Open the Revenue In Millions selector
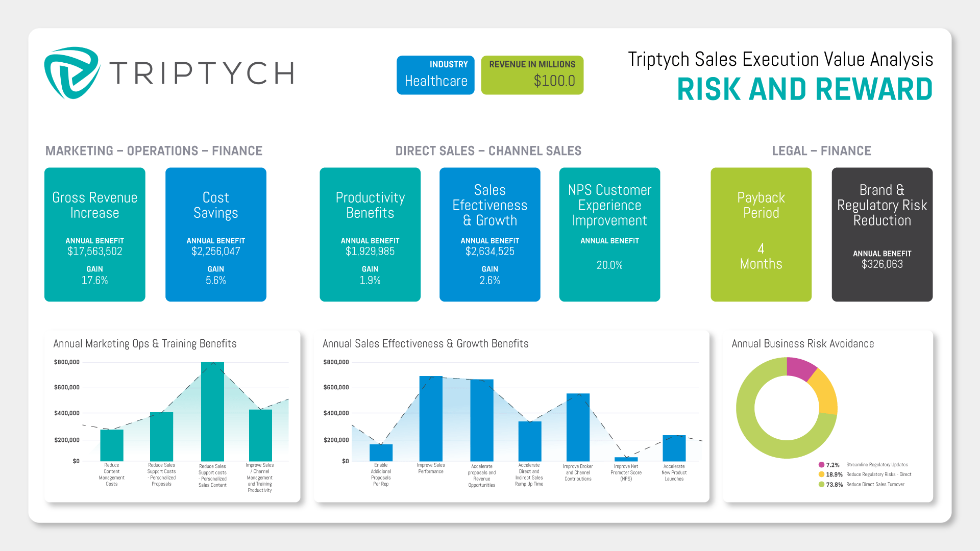The width and height of the screenshot is (980, 551). pos(532,75)
